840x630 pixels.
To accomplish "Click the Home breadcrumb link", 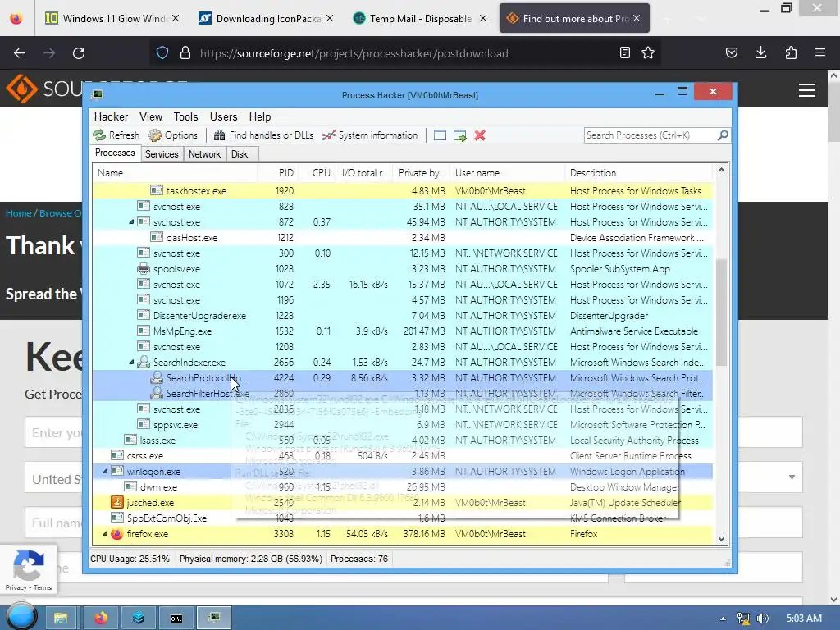I will (19, 213).
